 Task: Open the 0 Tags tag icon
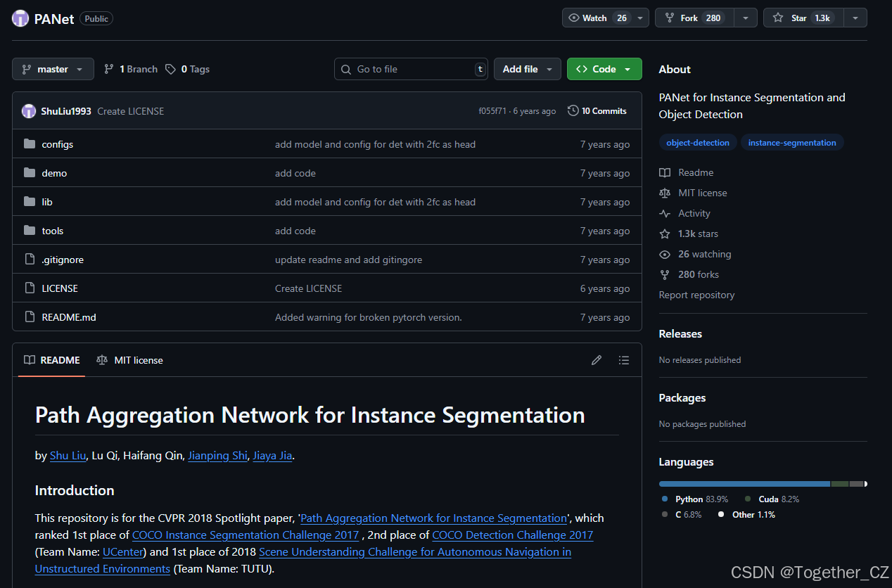click(x=170, y=69)
